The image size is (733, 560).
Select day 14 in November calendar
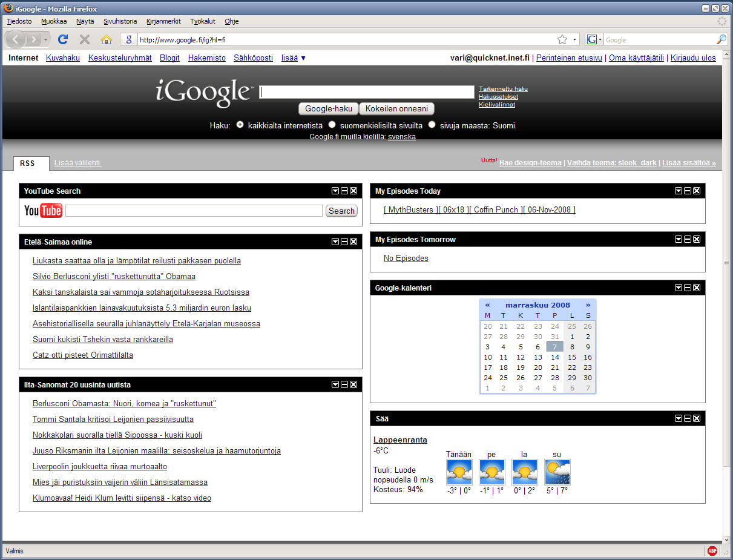coord(555,357)
